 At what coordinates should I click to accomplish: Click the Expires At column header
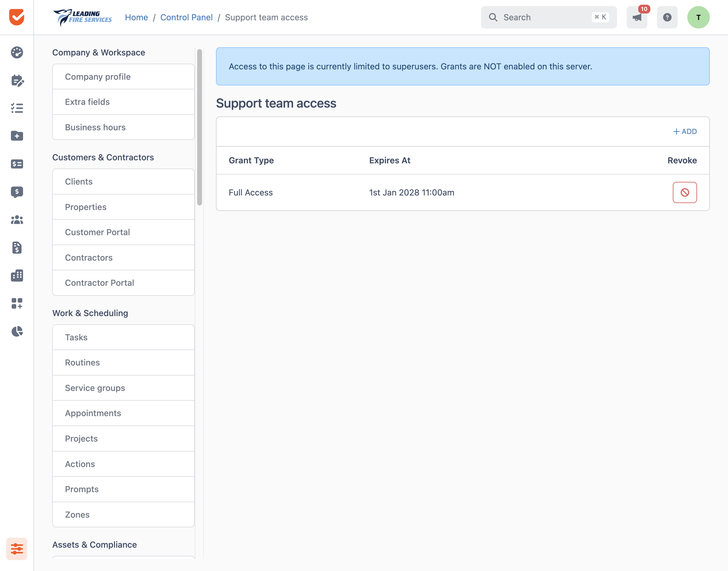(389, 160)
